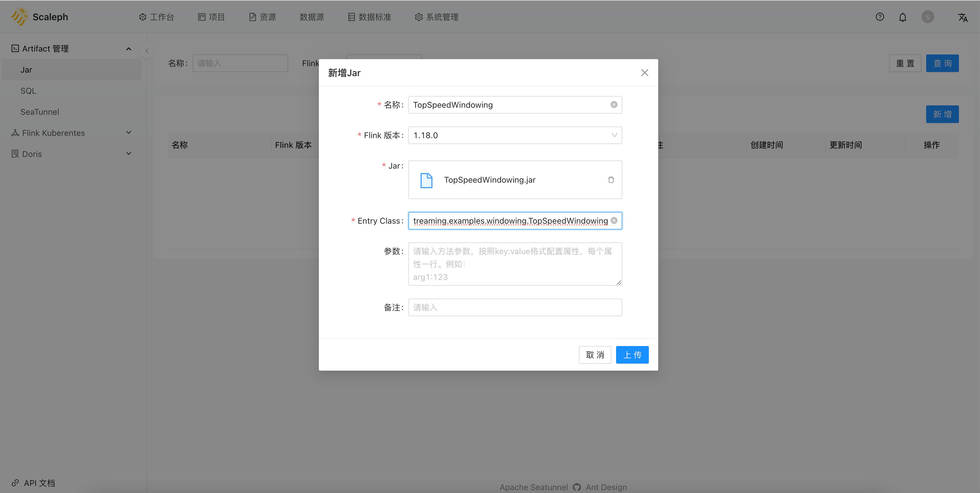The height and width of the screenshot is (493, 980).
Task: Expand the Flink Kuberentes menu
Action: 129,133
